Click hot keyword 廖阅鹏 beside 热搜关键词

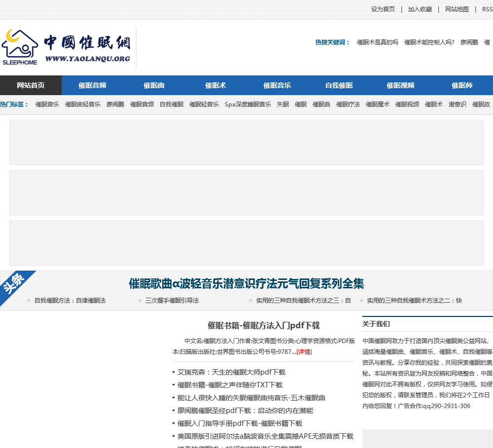click(469, 42)
